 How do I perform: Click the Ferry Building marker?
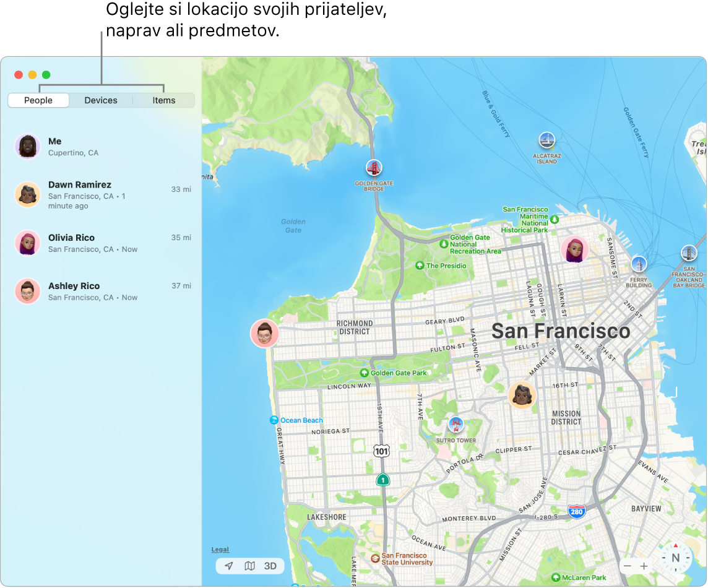coord(639,264)
